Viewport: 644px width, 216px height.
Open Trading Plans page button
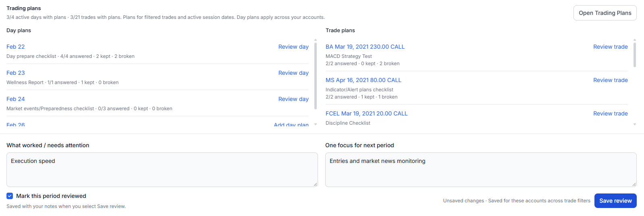point(605,13)
